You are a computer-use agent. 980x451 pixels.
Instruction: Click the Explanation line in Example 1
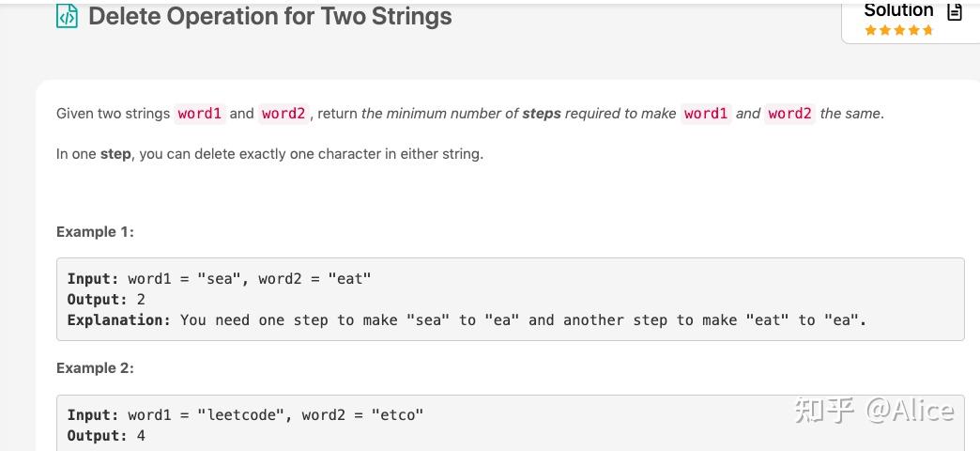pyautogui.click(x=467, y=320)
